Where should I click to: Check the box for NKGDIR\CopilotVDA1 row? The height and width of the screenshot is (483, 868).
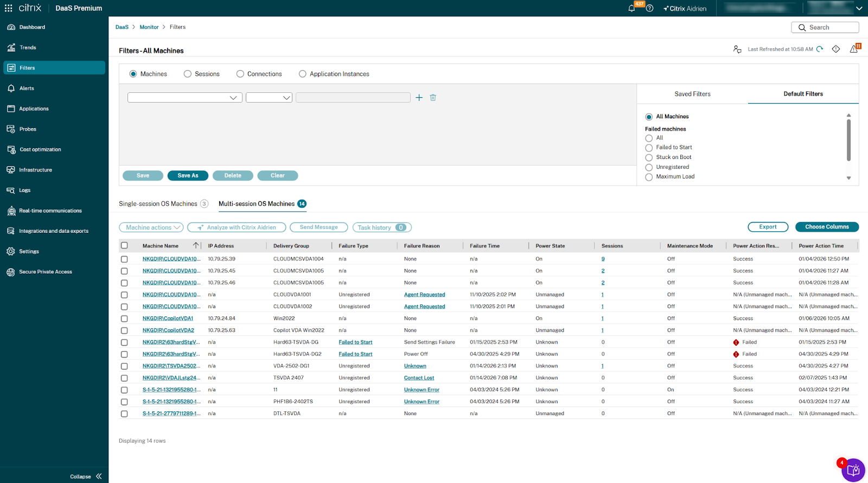pyautogui.click(x=124, y=319)
